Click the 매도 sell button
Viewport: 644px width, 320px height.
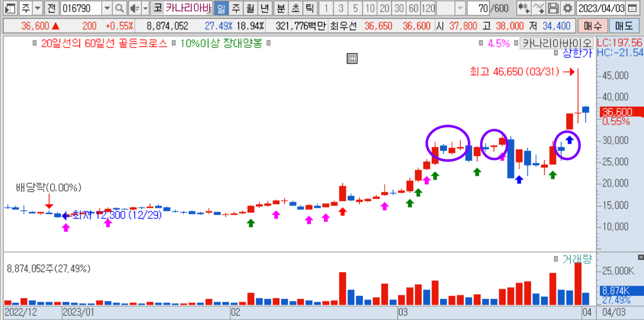tap(624, 26)
